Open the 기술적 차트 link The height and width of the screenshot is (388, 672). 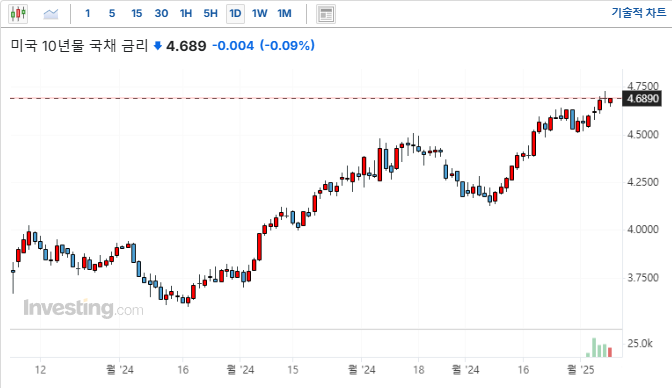point(639,13)
